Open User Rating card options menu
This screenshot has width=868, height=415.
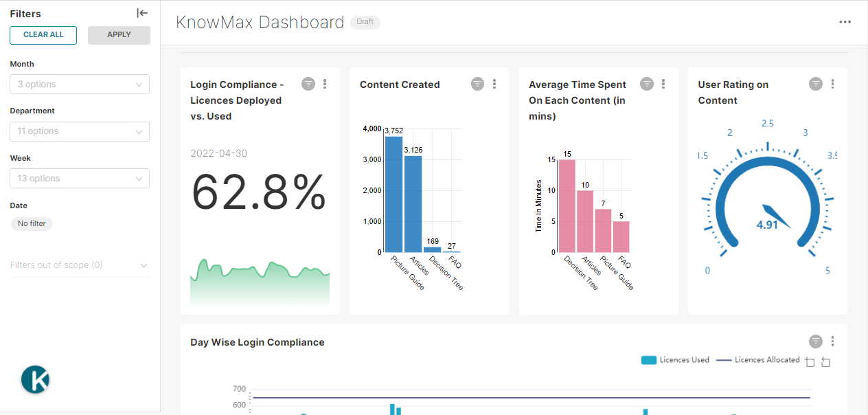pyautogui.click(x=832, y=84)
